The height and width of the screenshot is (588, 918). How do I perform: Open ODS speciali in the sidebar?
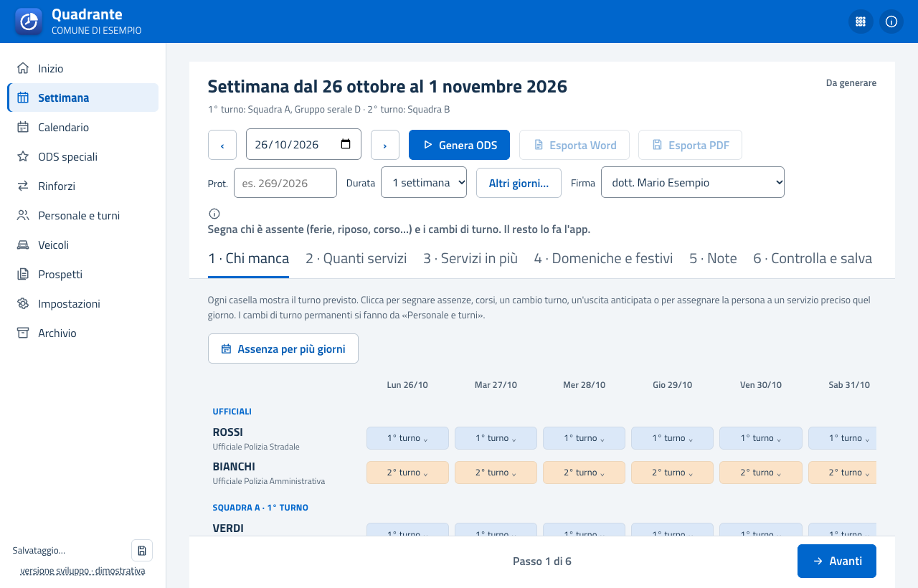pyautogui.click(x=83, y=156)
